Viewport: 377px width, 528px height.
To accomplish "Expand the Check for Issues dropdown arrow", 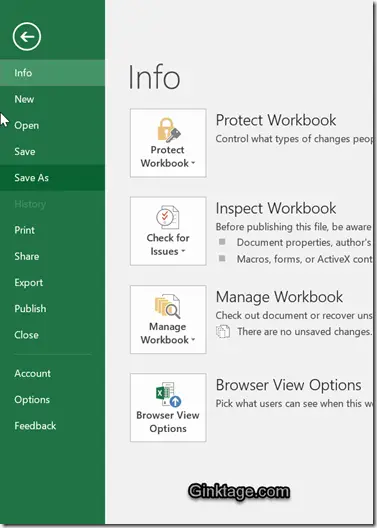I will [x=183, y=251].
